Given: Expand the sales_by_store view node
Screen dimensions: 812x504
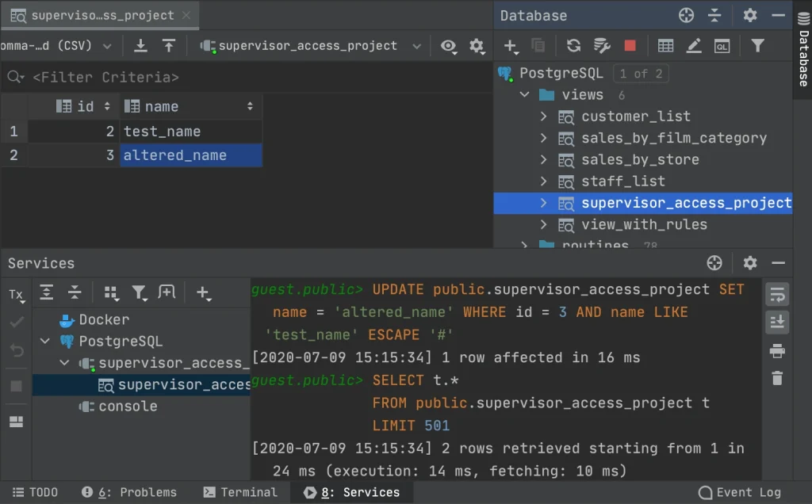Looking at the screenshot, I should 542,159.
